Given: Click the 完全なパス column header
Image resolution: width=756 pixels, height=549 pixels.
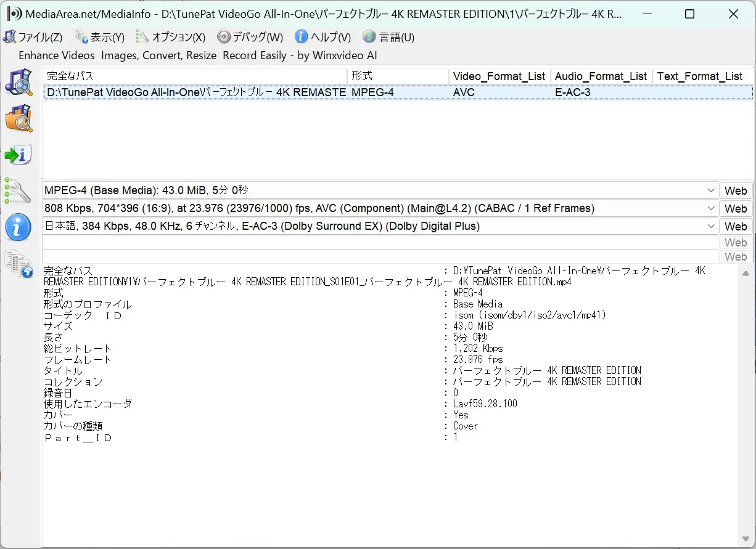Looking at the screenshot, I should (x=195, y=76).
